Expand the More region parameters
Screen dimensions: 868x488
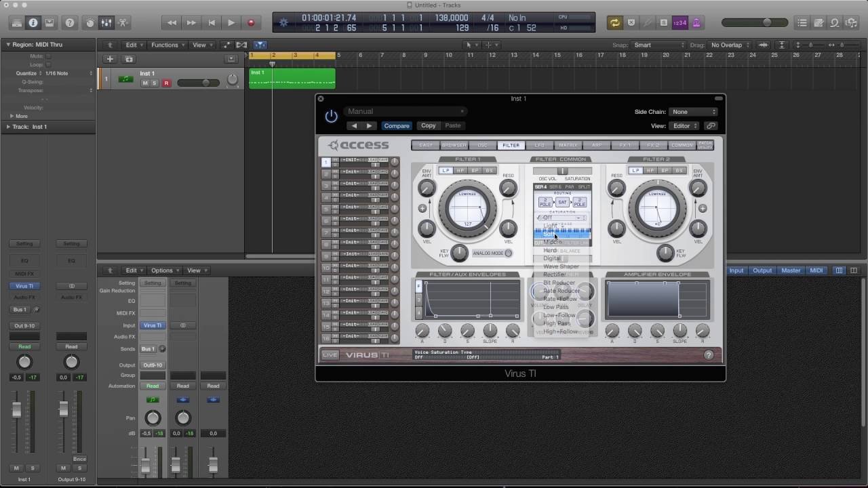coord(12,116)
